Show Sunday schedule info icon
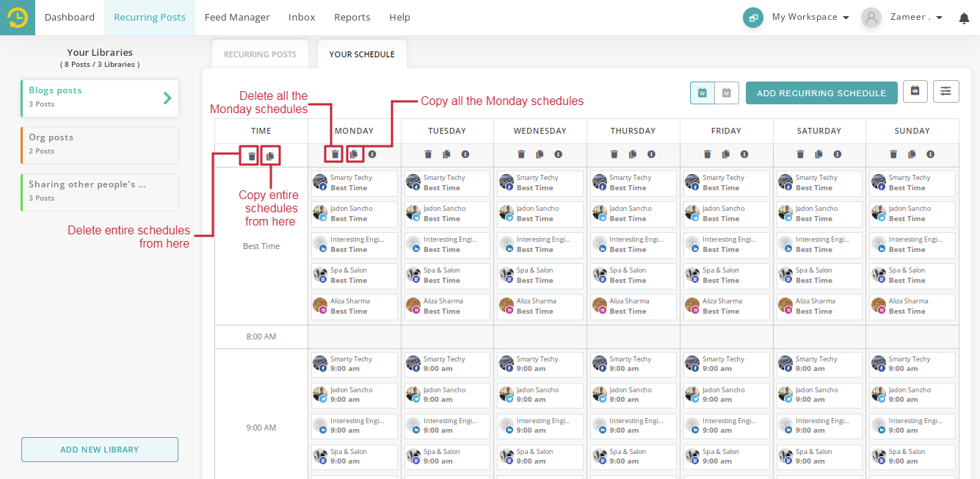This screenshot has width=980, height=479. click(930, 154)
